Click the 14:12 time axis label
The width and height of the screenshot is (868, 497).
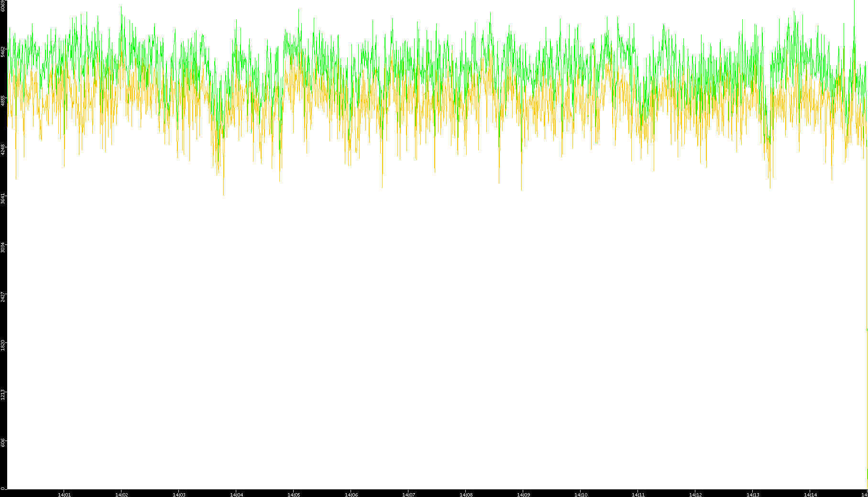click(x=695, y=494)
